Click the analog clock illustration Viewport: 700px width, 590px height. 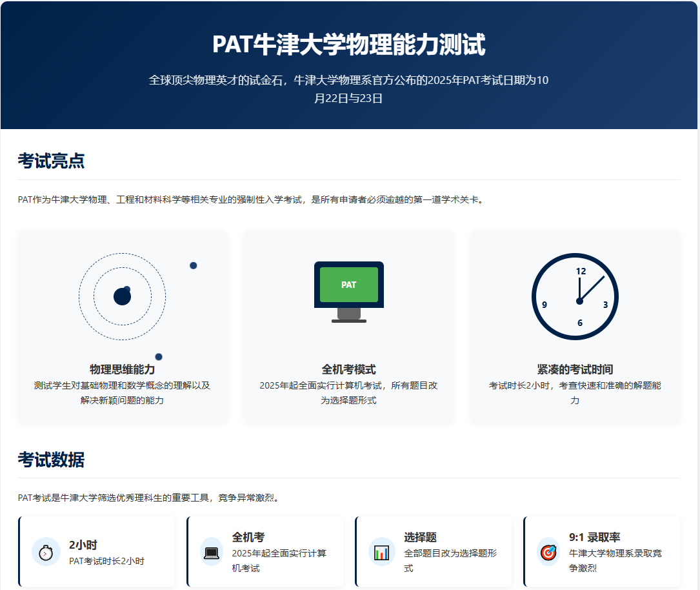point(575,296)
